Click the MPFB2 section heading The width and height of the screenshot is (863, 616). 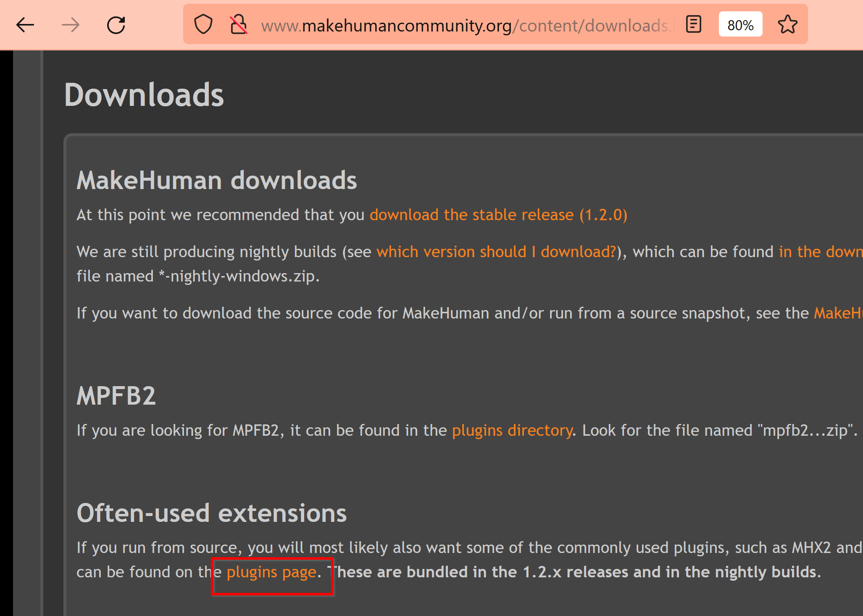(x=116, y=396)
